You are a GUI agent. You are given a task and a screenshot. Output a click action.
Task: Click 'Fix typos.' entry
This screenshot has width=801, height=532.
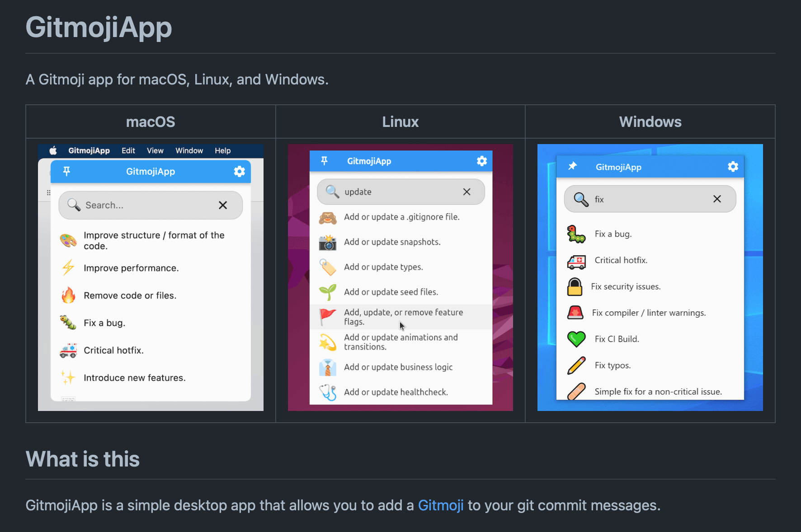613,365
